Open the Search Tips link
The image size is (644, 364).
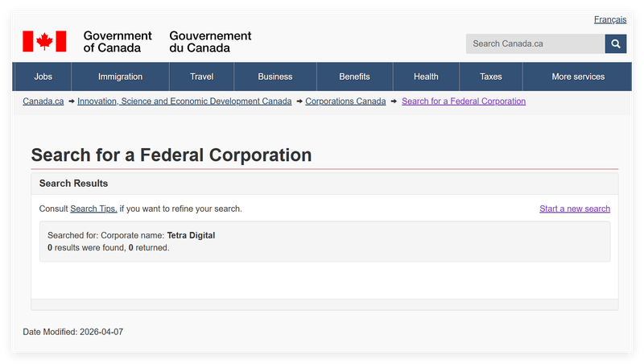pos(93,209)
